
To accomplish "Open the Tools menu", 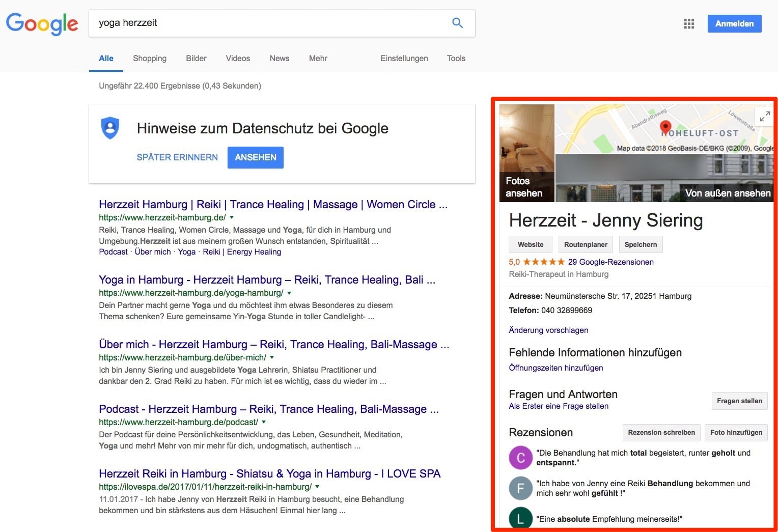I will (x=456, y=59).
